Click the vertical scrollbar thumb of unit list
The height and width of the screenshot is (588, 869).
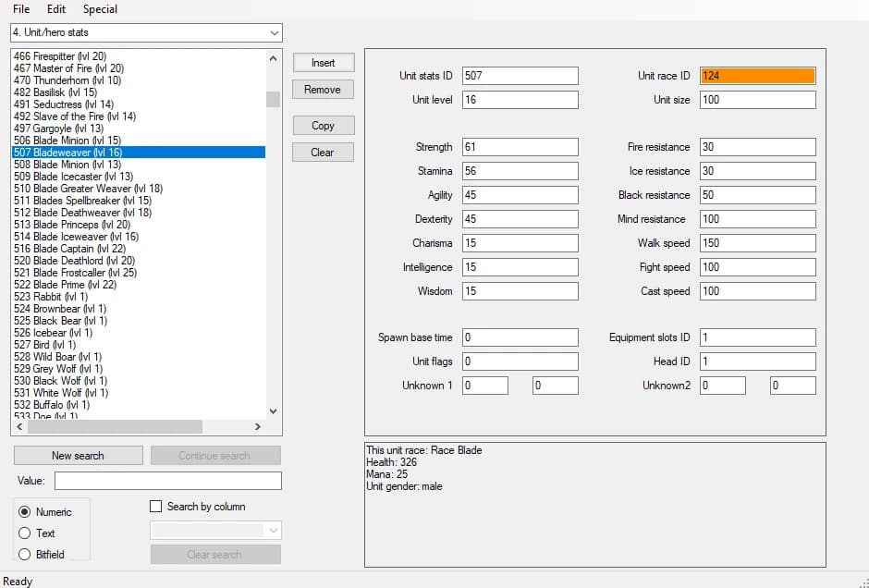(x=273, y=99)
